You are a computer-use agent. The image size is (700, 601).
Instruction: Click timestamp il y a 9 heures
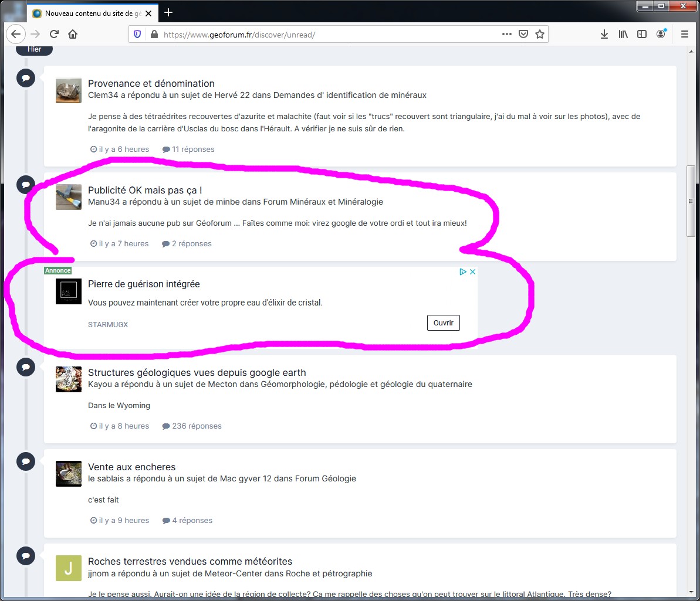(120, 520)
